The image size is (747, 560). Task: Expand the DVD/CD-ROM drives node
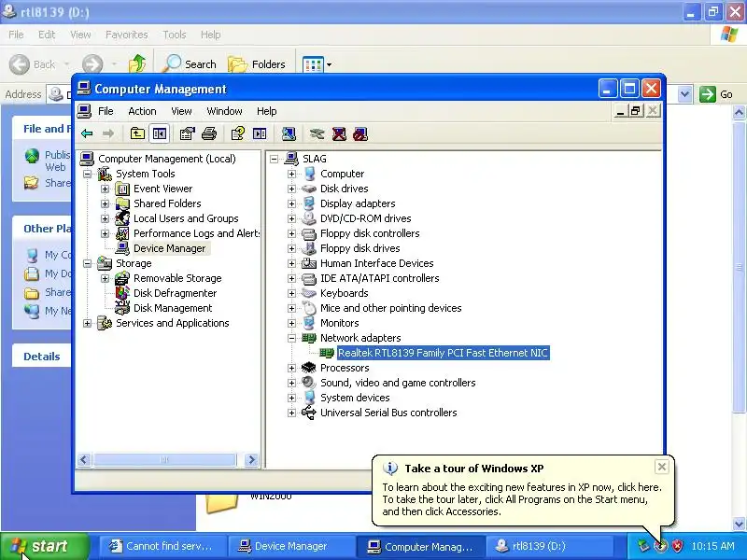click(x=291, y=218)
